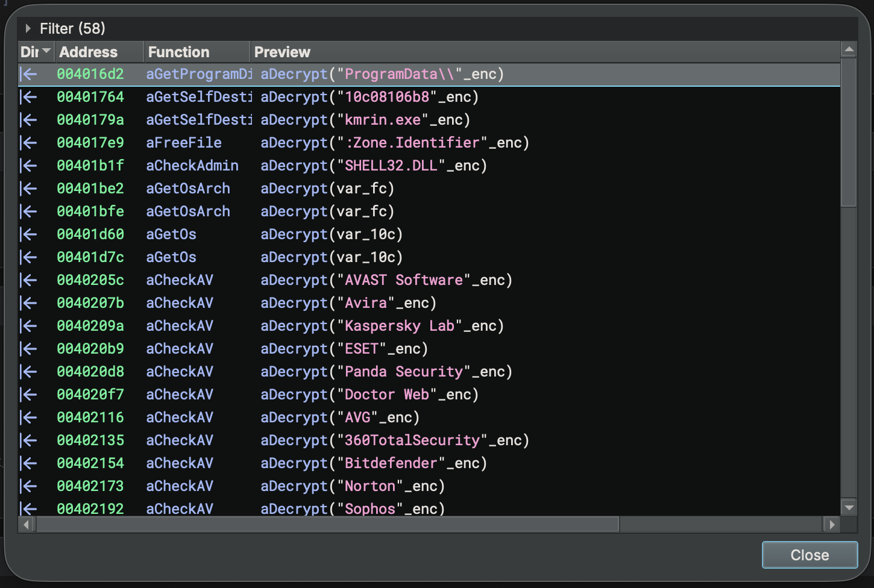Sort by the Function column header
The image size is (874, 588).
[179, 52]
